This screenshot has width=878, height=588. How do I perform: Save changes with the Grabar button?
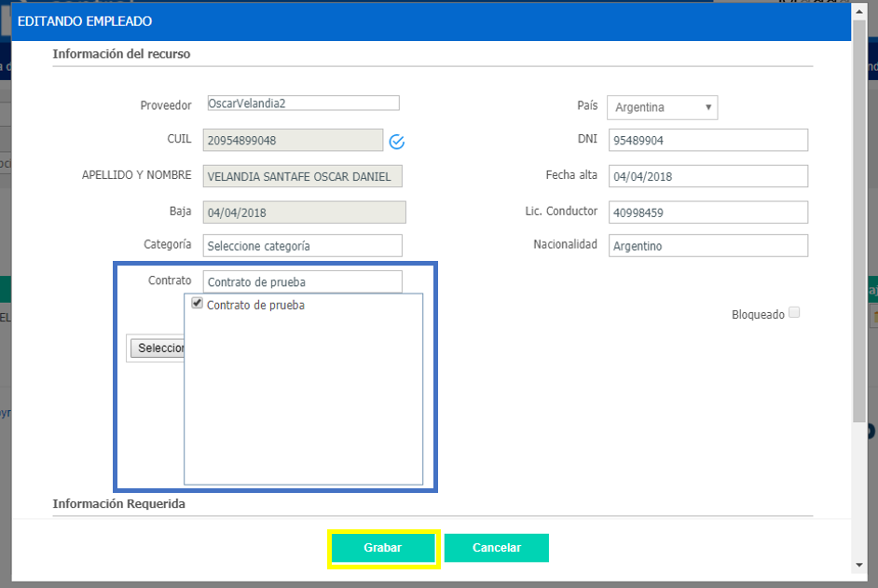tap(383, 548)
